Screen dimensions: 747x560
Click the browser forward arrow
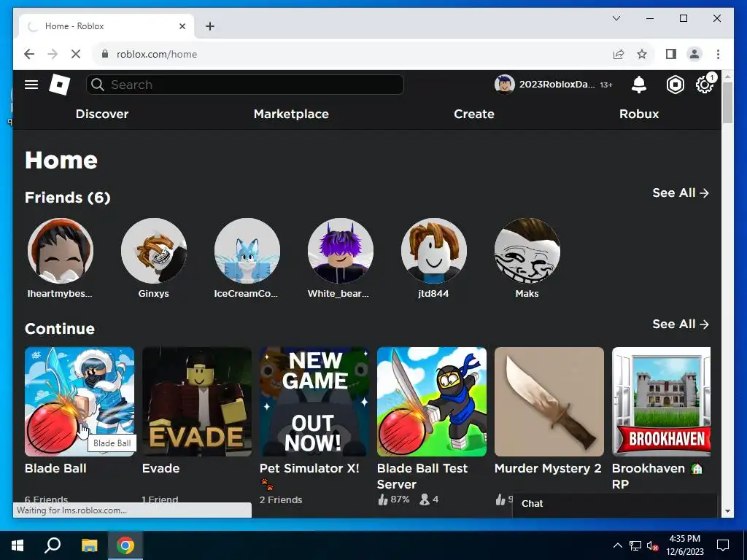pyautogui.click(x=53, y=54)
